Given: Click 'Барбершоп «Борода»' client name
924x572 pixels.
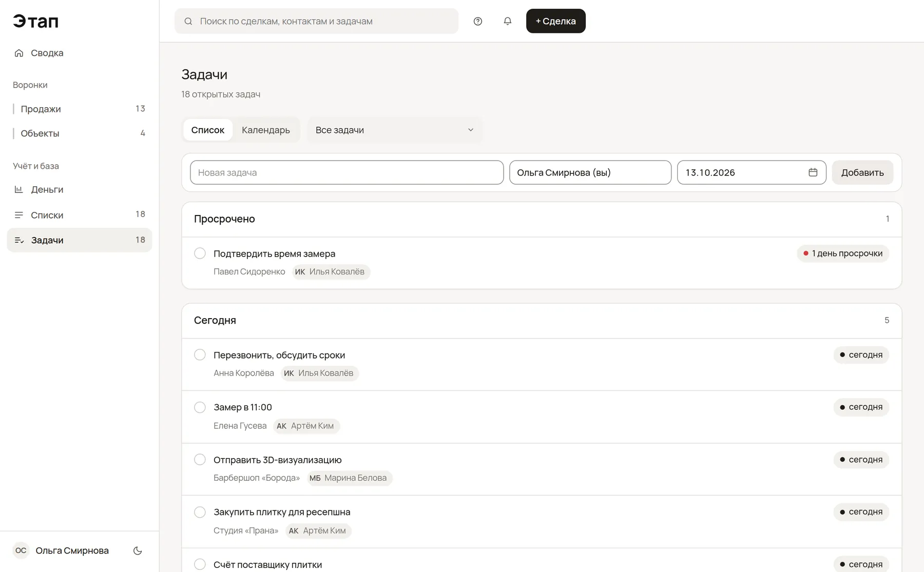Looking at the screenshot, I should click(x=257, y=478).
